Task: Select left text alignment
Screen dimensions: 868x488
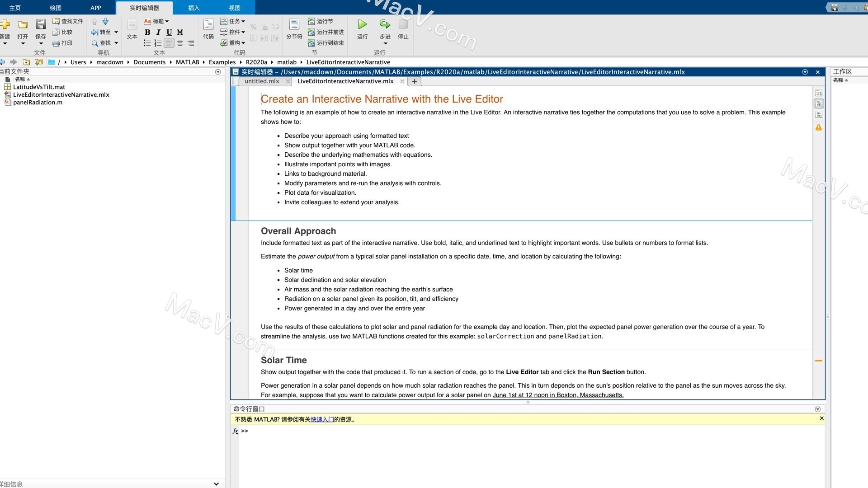Action: pyautogui.click(x=169, y=43)
